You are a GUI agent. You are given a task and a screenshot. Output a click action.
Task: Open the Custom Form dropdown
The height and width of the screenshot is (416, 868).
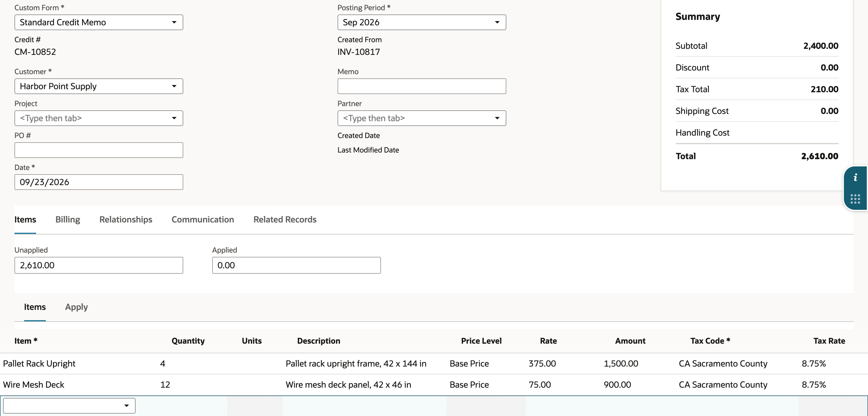(99, 22)
